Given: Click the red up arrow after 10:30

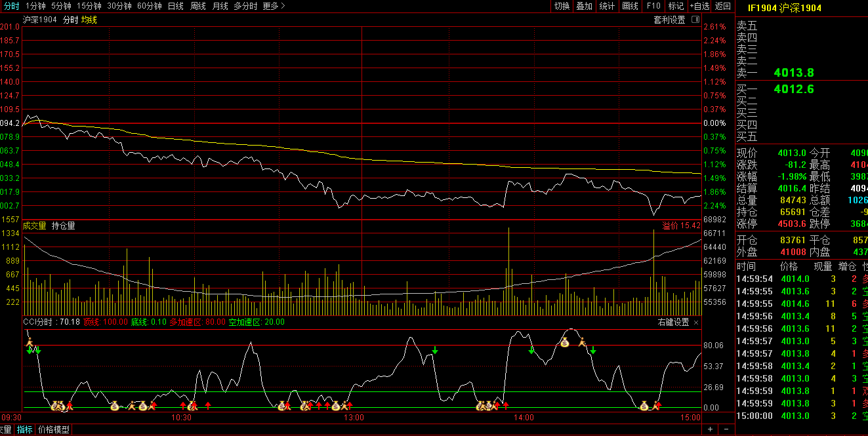Looking at the screenshot, I should (208, 406).
